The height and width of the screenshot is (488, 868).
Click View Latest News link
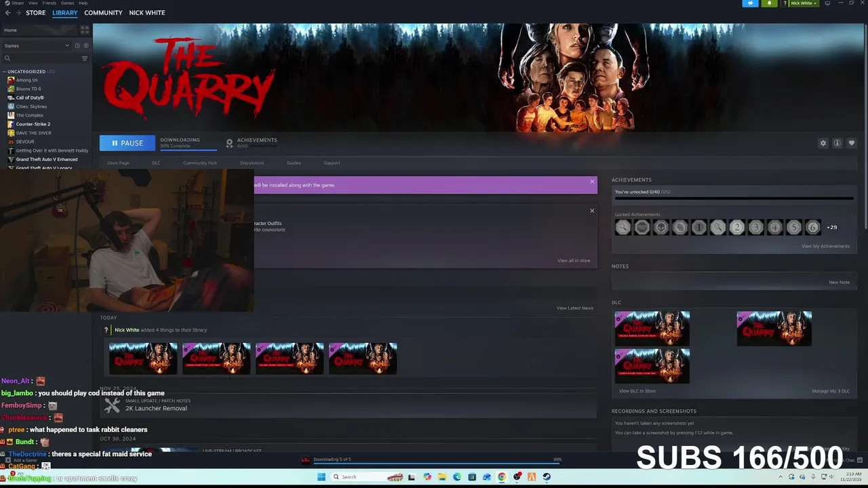(575, 308)
